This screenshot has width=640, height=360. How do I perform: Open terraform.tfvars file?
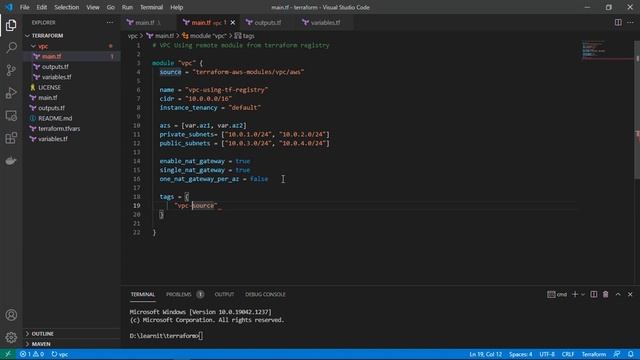coord(72,129)
